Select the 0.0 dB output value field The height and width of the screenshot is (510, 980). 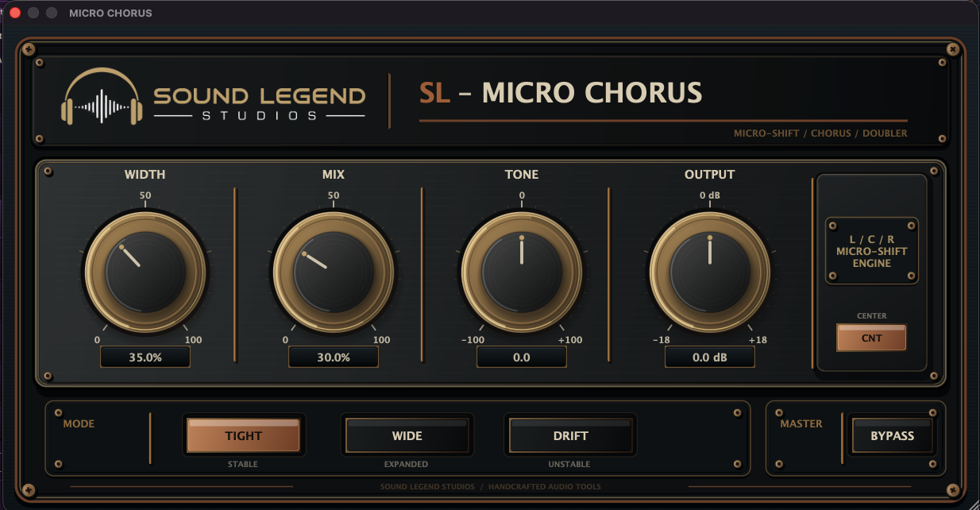(x=710, y=357)
